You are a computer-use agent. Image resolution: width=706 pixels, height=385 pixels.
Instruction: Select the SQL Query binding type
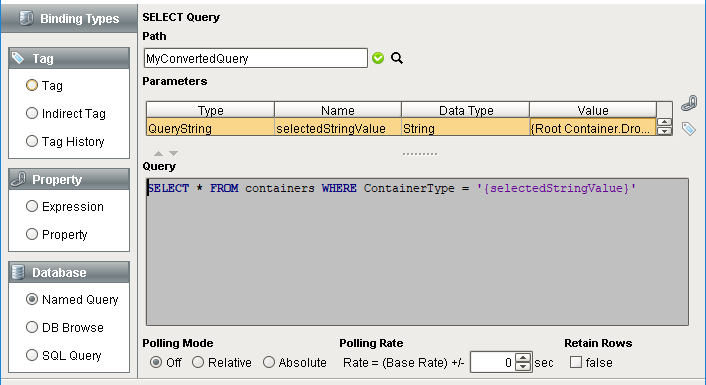click(32, 355)
